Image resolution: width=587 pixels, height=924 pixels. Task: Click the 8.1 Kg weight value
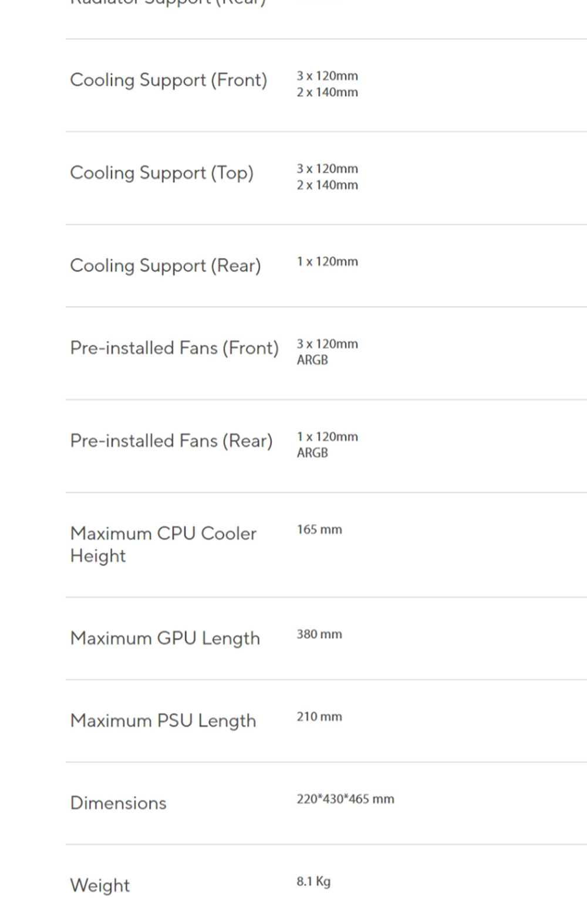313,881
